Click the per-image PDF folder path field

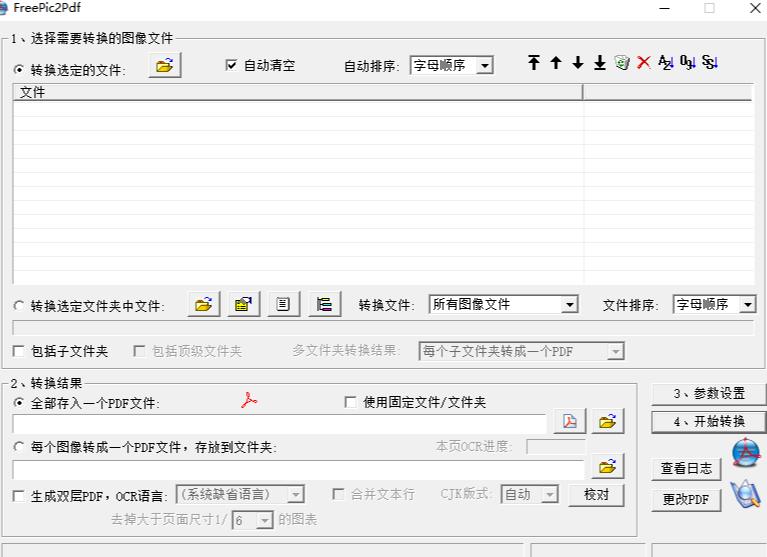298,469
